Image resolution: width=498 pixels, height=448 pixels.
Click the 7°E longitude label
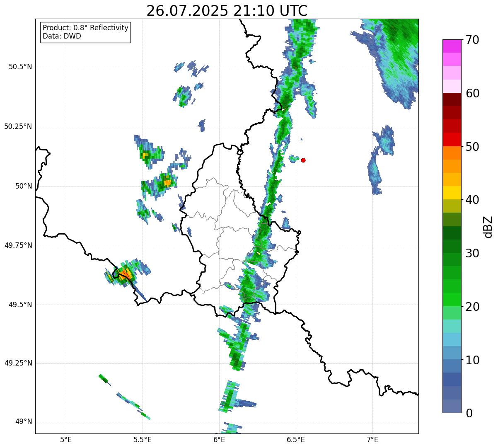click(372, 439)
